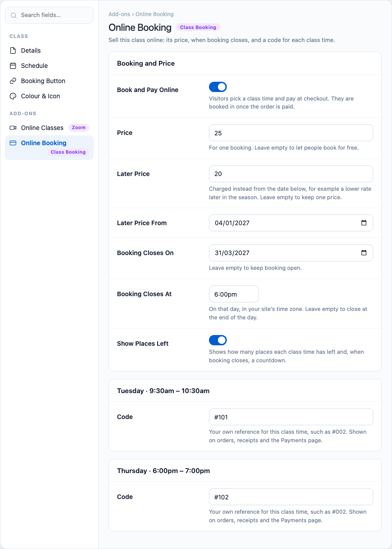Image resolution: width=392 pixels, height=549 pixels.
Task: Click the Booking Button link icon
Action: pyautogui.click(x=13, y=81)
